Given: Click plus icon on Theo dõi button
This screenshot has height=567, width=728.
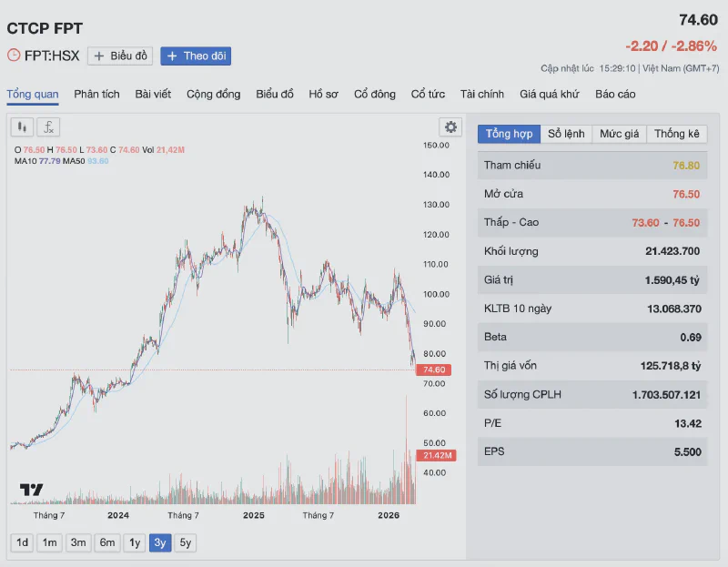Looking at the screenshot, I should (172, 56).
